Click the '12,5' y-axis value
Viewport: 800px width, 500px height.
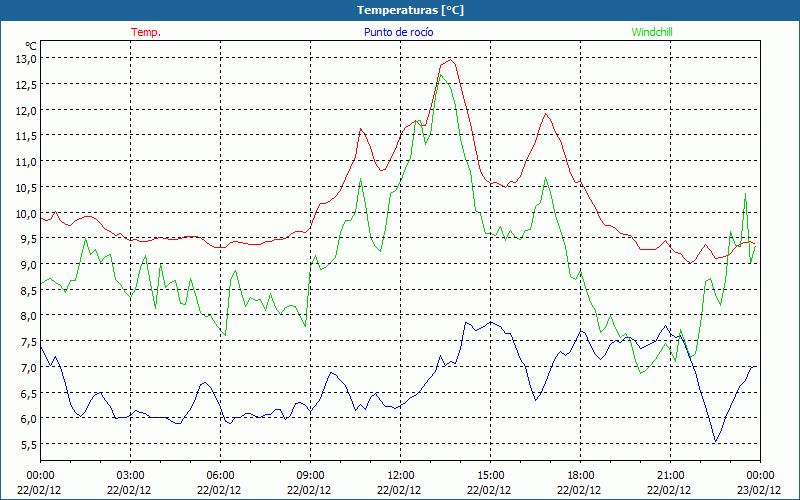27,84
